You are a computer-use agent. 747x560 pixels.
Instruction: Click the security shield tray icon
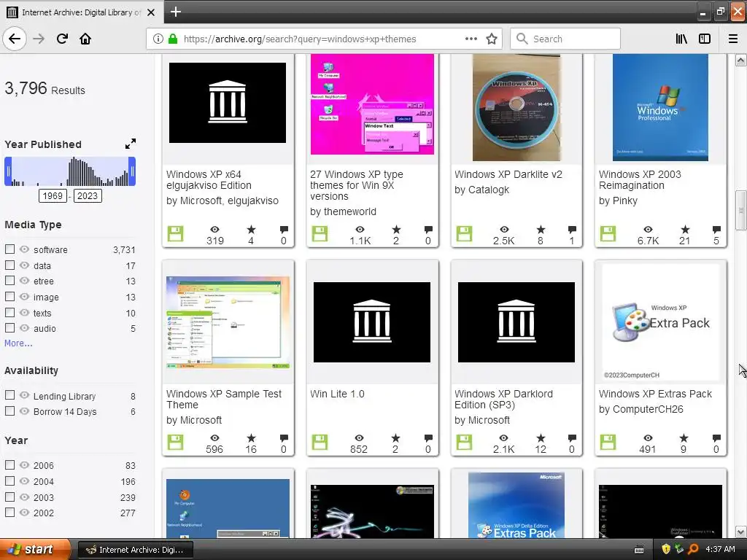(665, 549)
